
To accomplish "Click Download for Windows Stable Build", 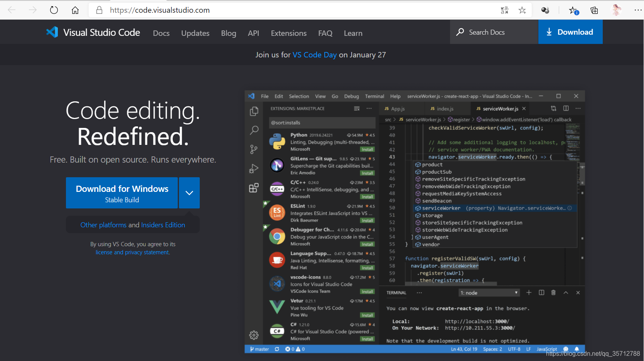I will tap(122, 193).
